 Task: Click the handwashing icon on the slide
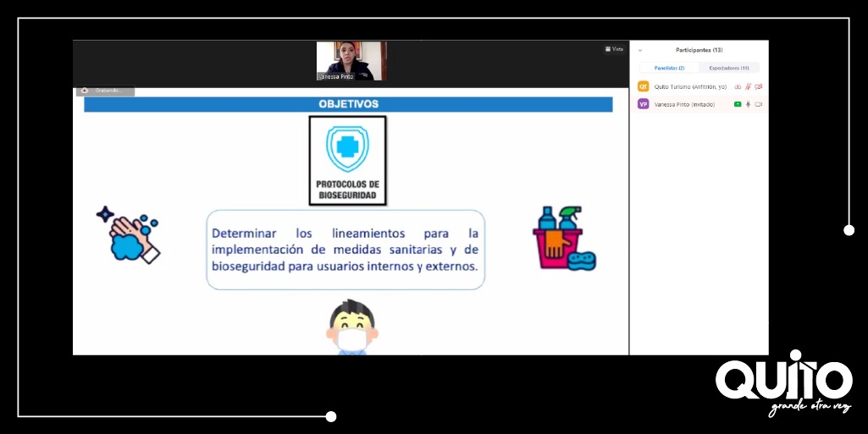tap(128, 233)
